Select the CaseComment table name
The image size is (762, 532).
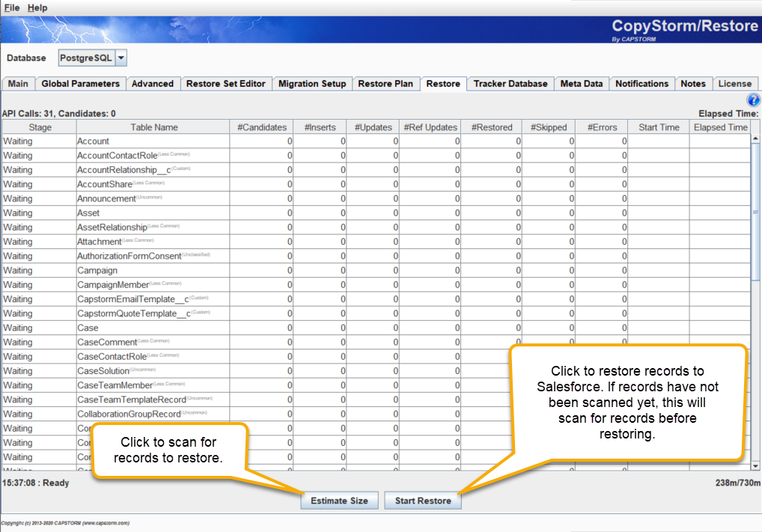pyautogui.click(x=107, y=342)
